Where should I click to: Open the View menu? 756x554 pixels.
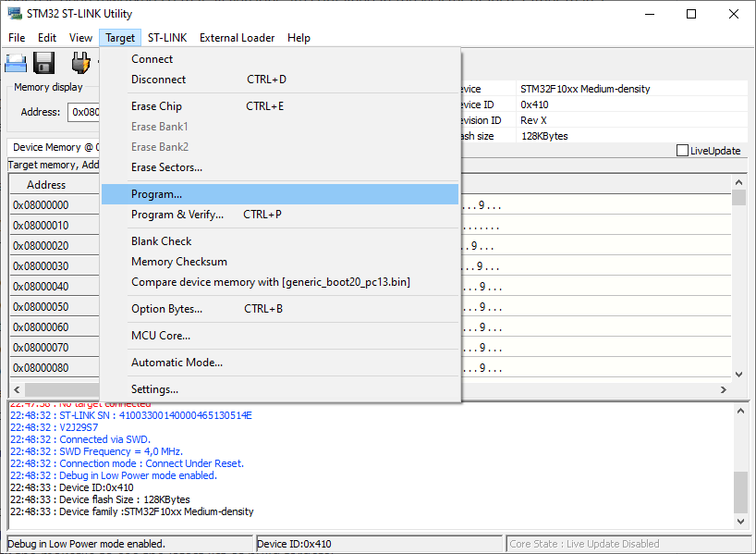point(80,38)
